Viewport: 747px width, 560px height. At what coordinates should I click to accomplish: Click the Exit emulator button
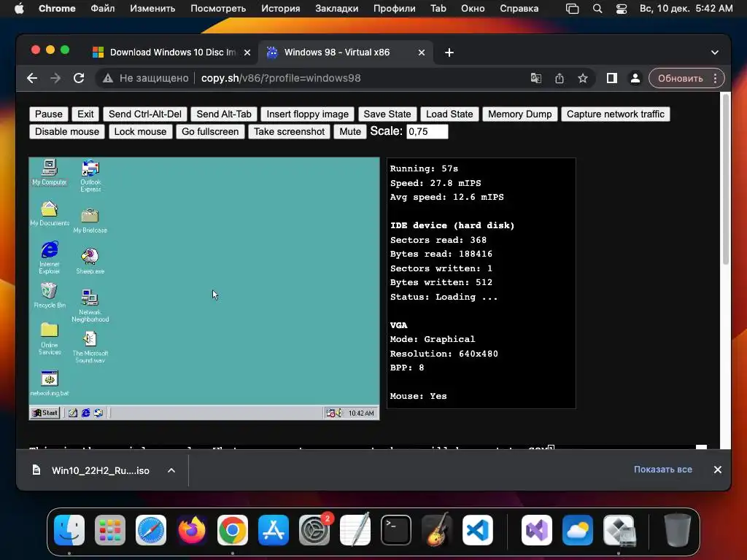point(85,114)
